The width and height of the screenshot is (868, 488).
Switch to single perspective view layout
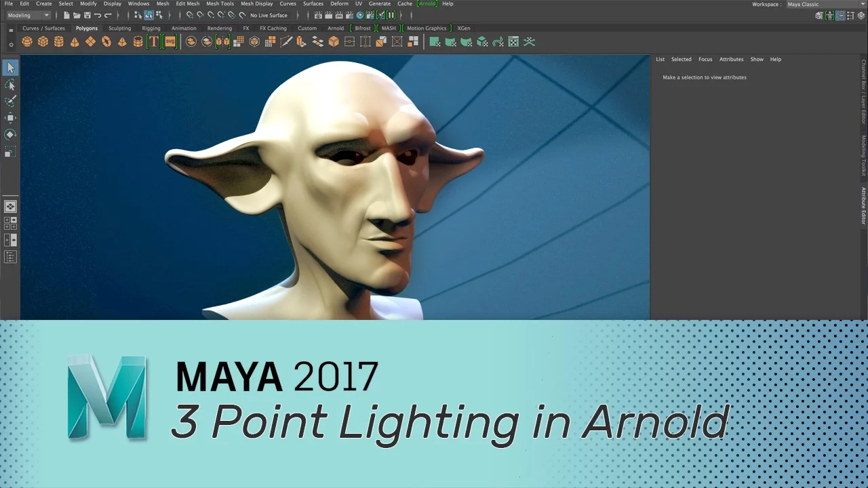tap(10, 207)
